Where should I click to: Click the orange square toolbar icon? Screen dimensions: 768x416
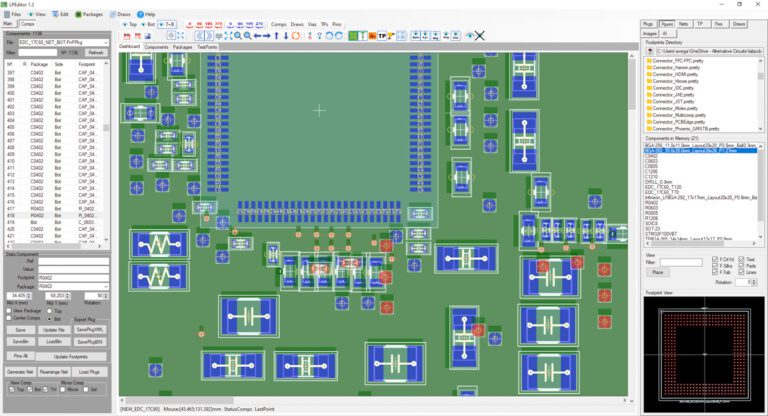[x=372, y=36]
